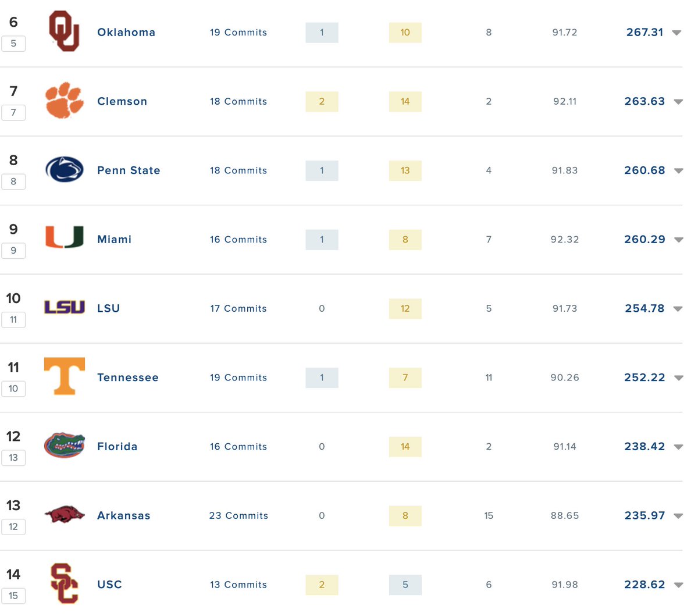Click the Oklahoma Sooners logo
Image resolution: width=698 pixels, height=616 pixels.
64,31
